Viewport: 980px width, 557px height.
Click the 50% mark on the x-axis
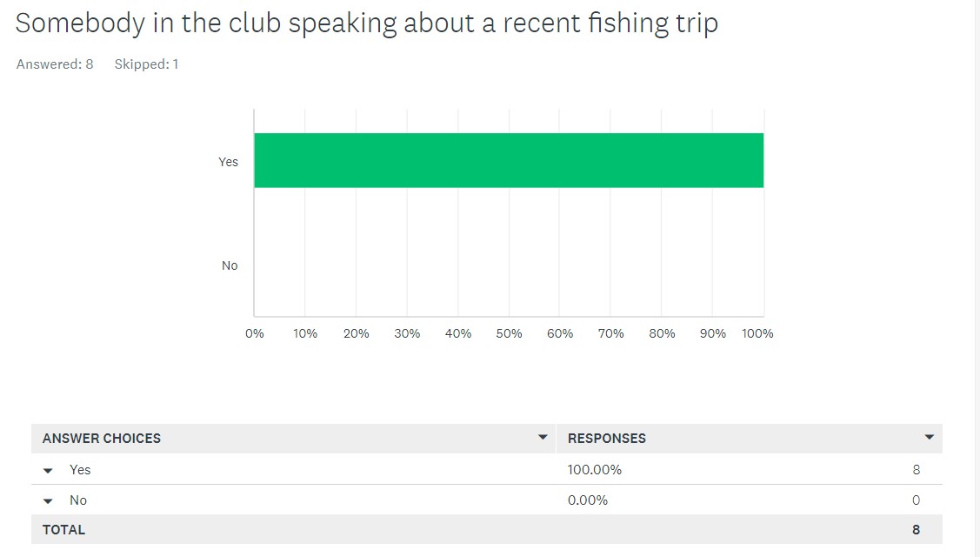[x=509, y=333]
